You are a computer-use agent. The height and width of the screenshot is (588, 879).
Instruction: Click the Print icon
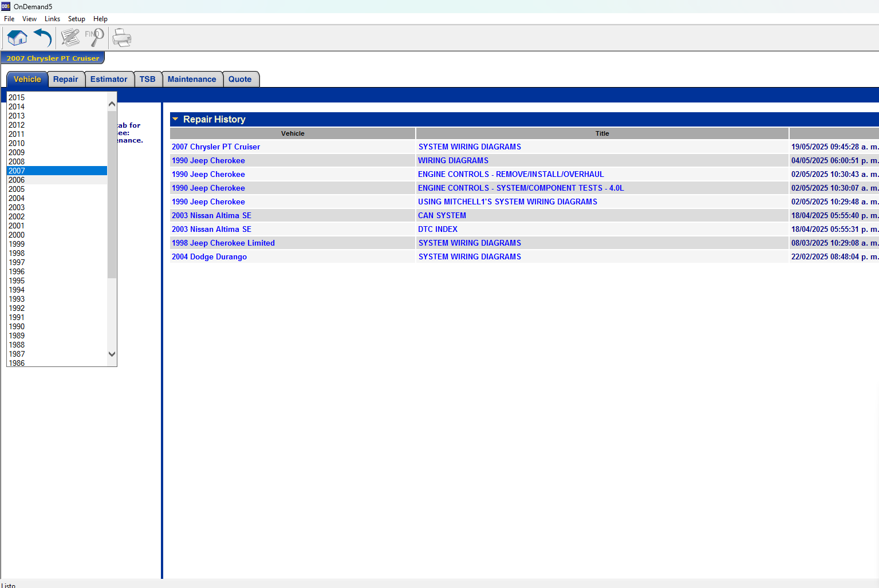click(x=121, y=38)
